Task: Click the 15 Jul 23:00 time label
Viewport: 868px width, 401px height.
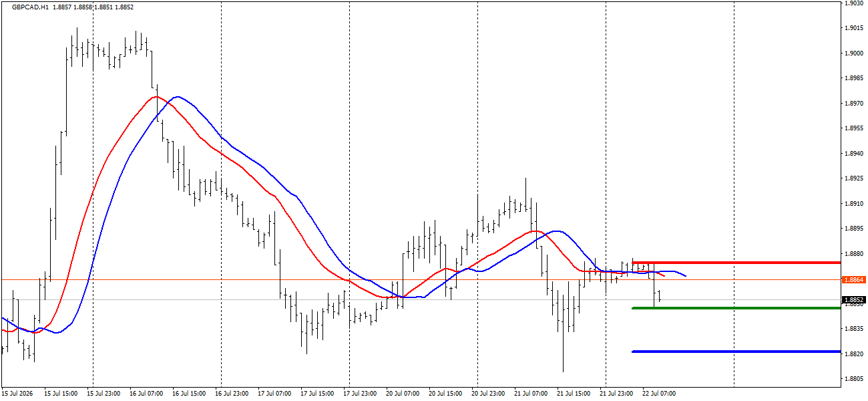Action: [x=103, y=394]
